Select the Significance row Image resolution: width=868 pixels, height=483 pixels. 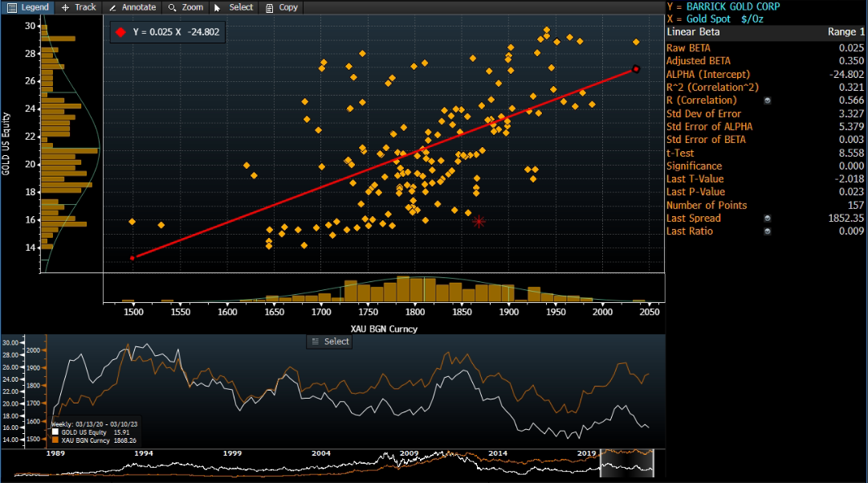[765, 166]
